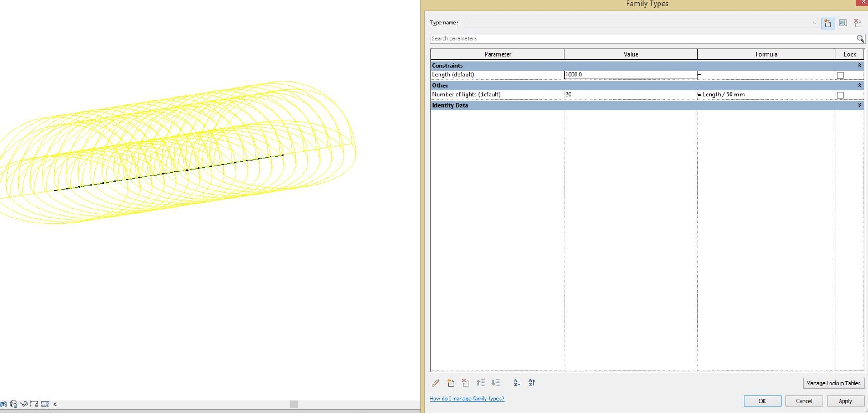This screenshot has width=868, height=413.
Task: Click the Rename Type icon
Action: click(x=843, y=23)
